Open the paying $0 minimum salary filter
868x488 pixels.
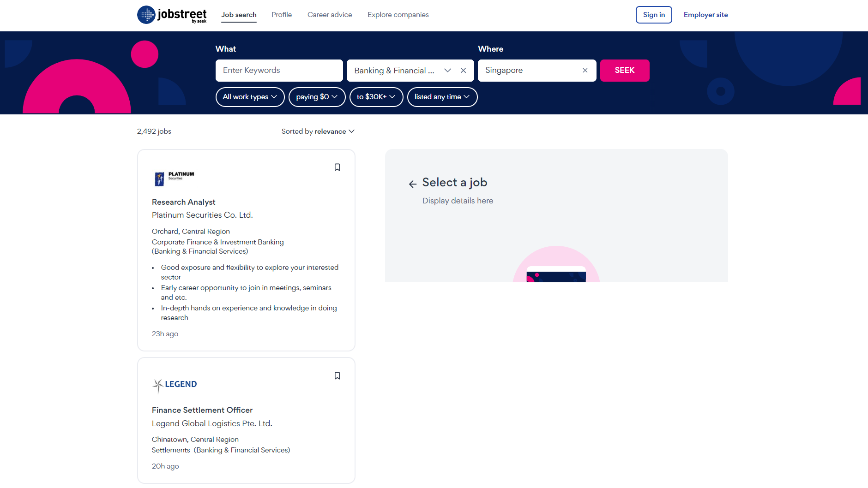tap(317, 97)
